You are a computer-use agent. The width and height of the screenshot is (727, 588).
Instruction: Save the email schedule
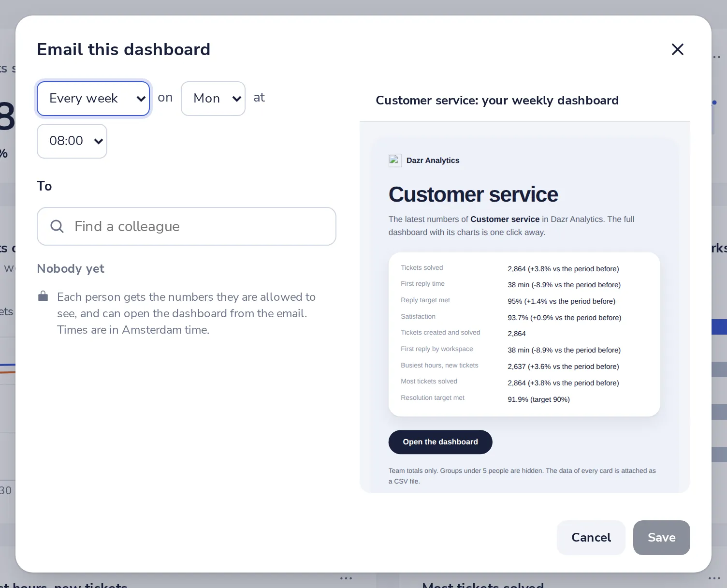pos(662,538)
